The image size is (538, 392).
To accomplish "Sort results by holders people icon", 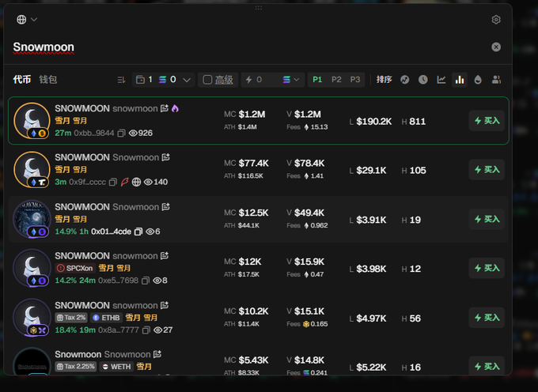I will pos(496,80).
